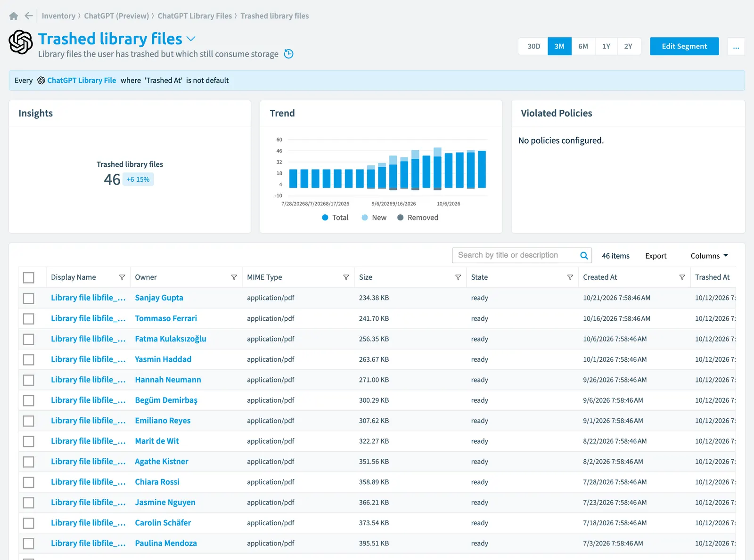Open the ChatGPT Library File link in the filter
The height and width of the screenshot is (560, 754).
coord(82,81)
